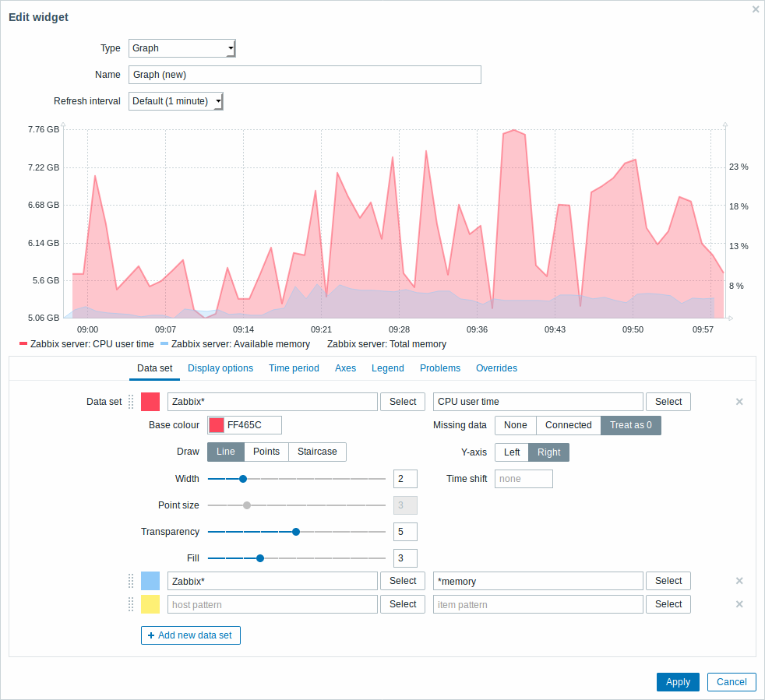The width and height of the screenshot is (765, 700).
Task: Click the Name field containing Graph (new)
Action: (305, 75)
